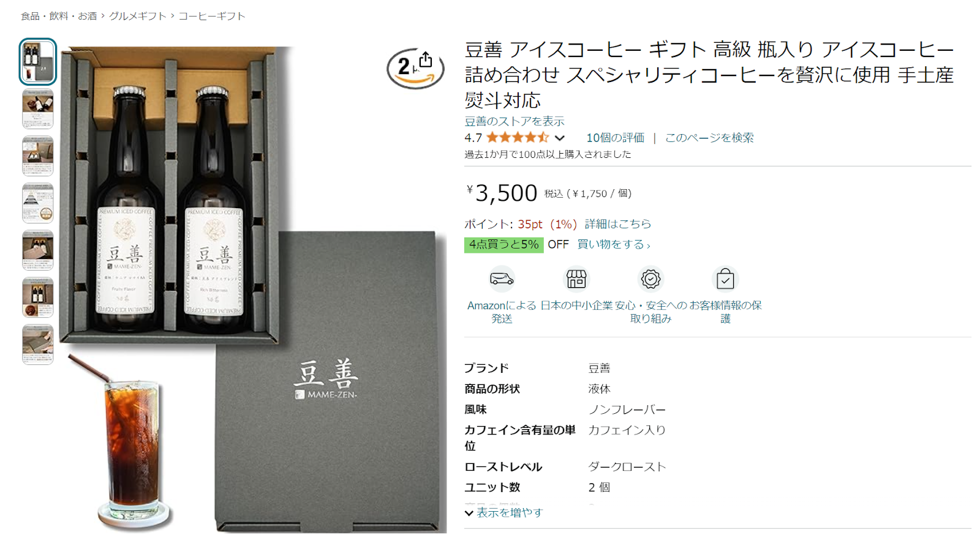Open the コーヒーギフト breadcrumb link
Image resolution: width=980 pixels, height=535 pixels.
tap(212, 16)
